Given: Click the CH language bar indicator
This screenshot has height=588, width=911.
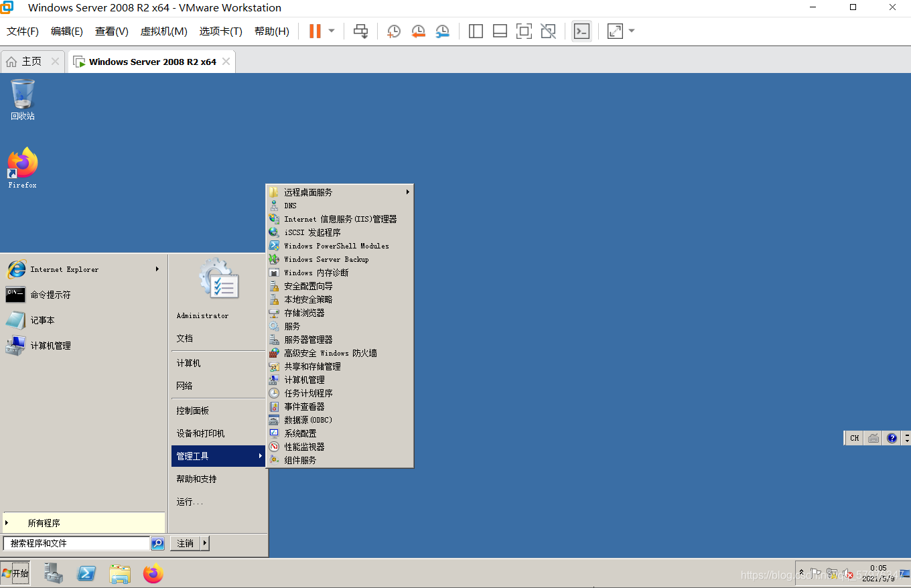Looking at the screenshot, I should coord(854,438).
